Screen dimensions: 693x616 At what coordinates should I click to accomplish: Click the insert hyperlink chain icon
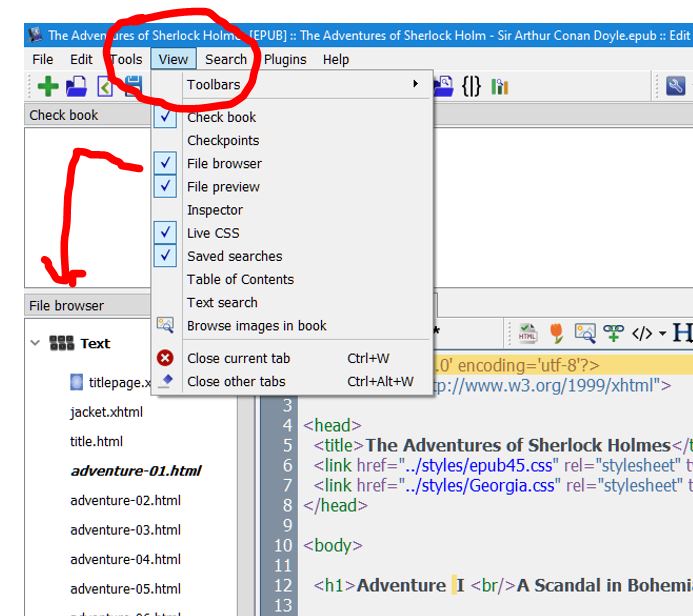click(613, 333)
